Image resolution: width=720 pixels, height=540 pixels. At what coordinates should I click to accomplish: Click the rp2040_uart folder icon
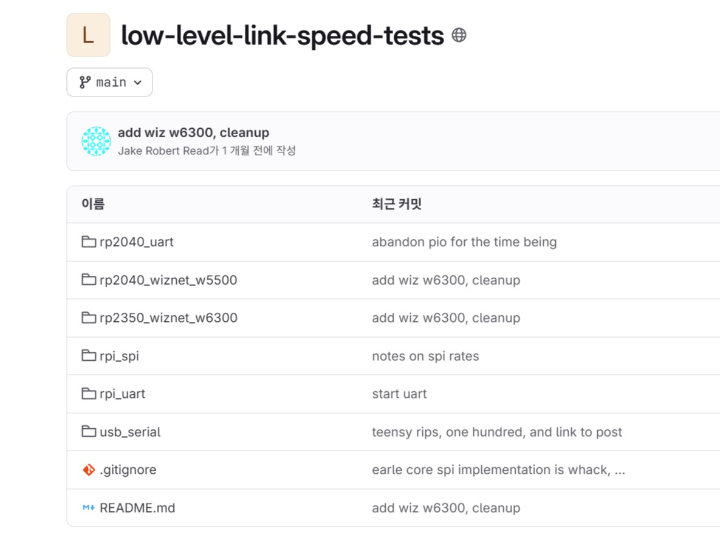click(x=89, y=242)
